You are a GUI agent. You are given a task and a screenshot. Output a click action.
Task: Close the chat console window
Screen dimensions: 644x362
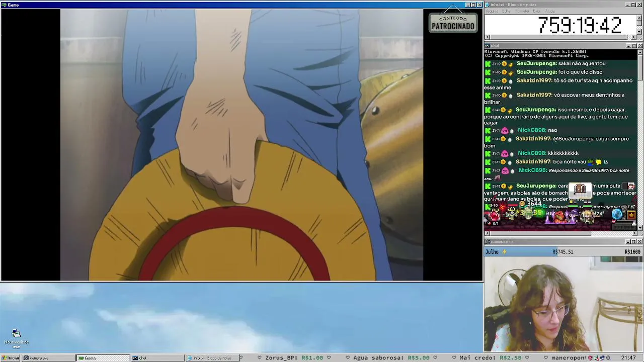pyautogui.click(x=640, y=46)
